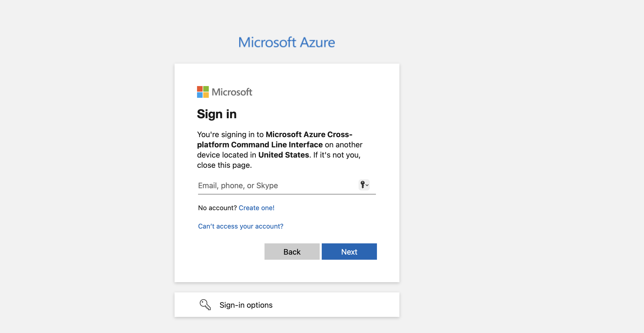Open "Can't access your account?" link

tap(240, 226)
